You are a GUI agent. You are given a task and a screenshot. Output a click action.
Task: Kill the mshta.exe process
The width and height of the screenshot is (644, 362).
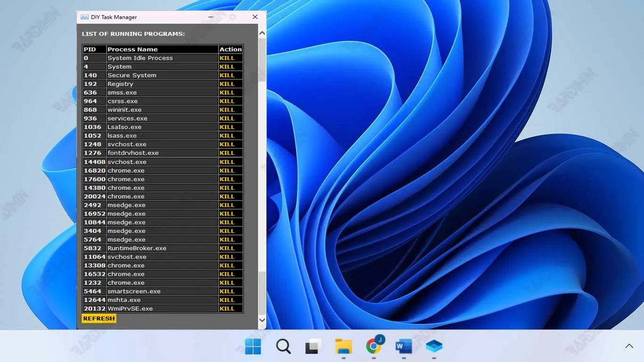pos(227,300)
